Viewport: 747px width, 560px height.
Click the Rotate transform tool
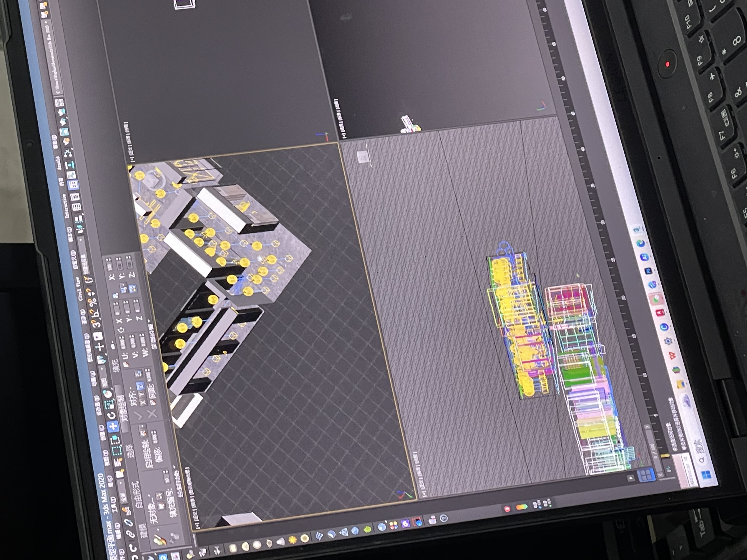click(x=111, y=416)
